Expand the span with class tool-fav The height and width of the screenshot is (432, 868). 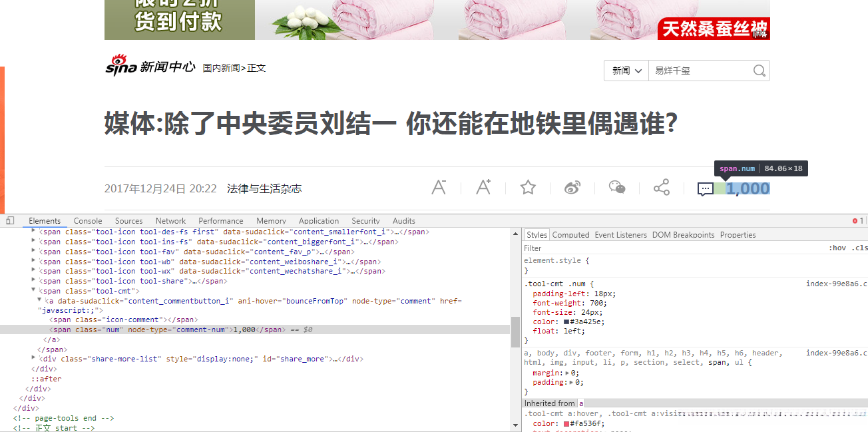click(33, 252)
